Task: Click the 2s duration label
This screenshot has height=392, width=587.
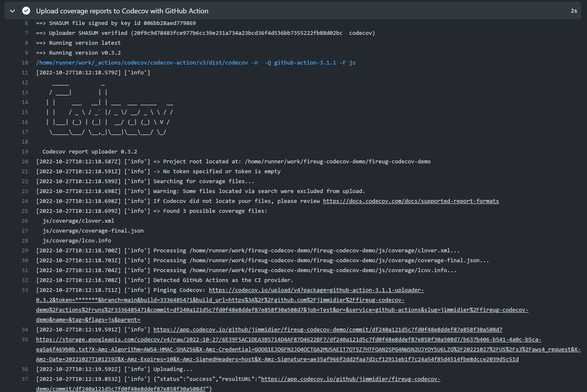Action: pos(574,11)
